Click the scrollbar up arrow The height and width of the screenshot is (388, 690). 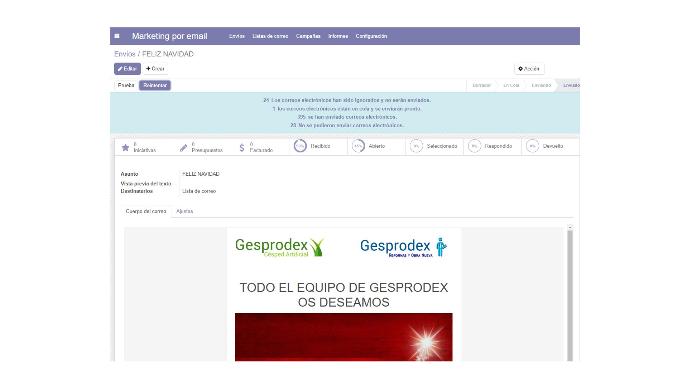(x=570, y=227)
